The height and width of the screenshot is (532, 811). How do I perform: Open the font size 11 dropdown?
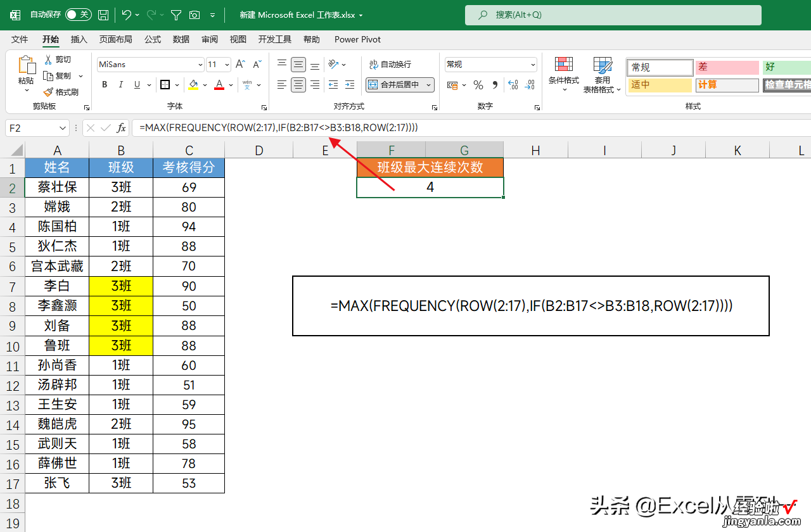(227, 65)
